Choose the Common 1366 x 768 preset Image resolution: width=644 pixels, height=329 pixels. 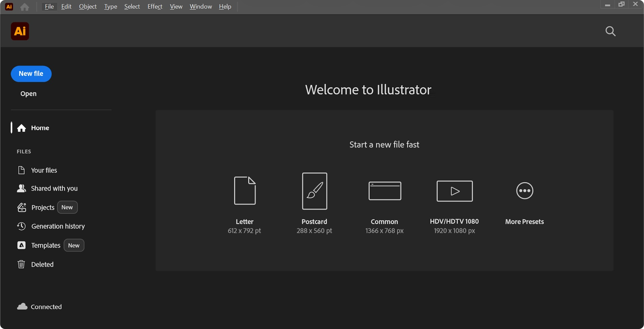coord(384,191)
